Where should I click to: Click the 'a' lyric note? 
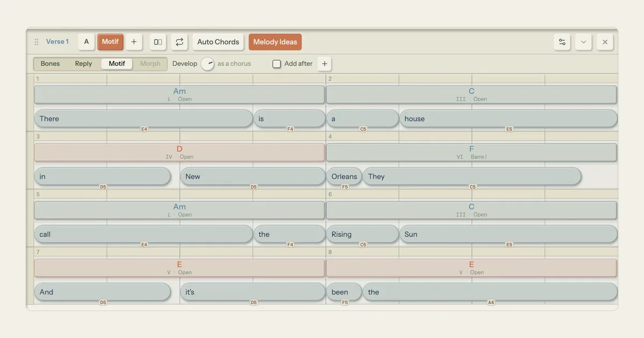click(362, 119)
